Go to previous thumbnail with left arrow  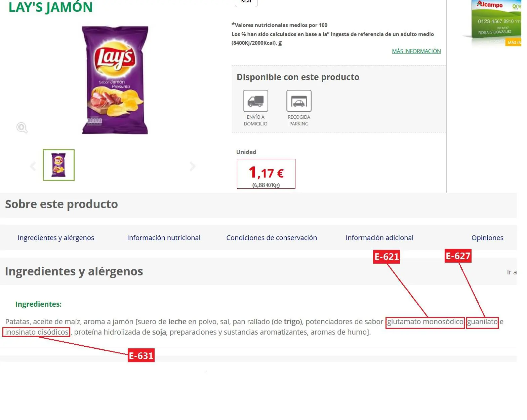pos(33,166)
